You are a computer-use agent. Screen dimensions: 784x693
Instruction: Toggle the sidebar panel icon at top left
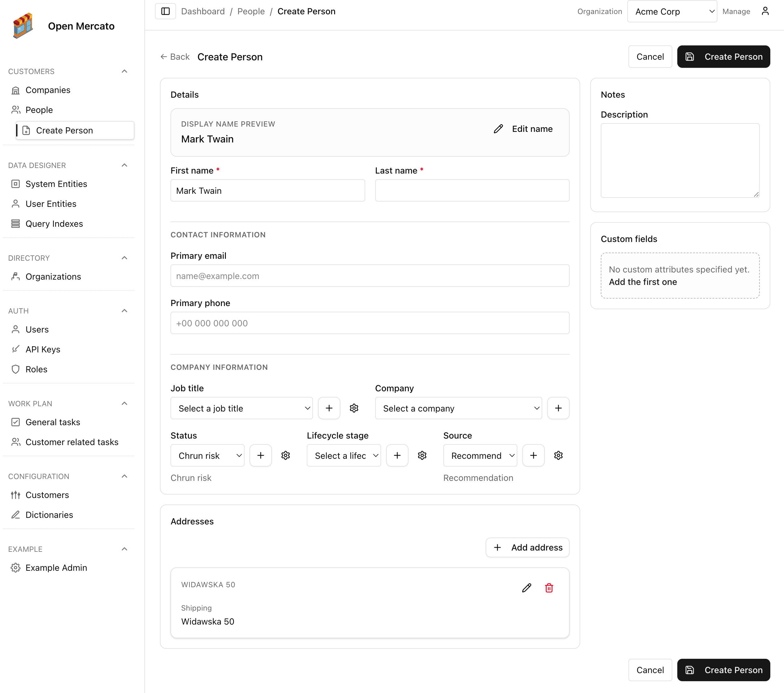pos(165,11)
